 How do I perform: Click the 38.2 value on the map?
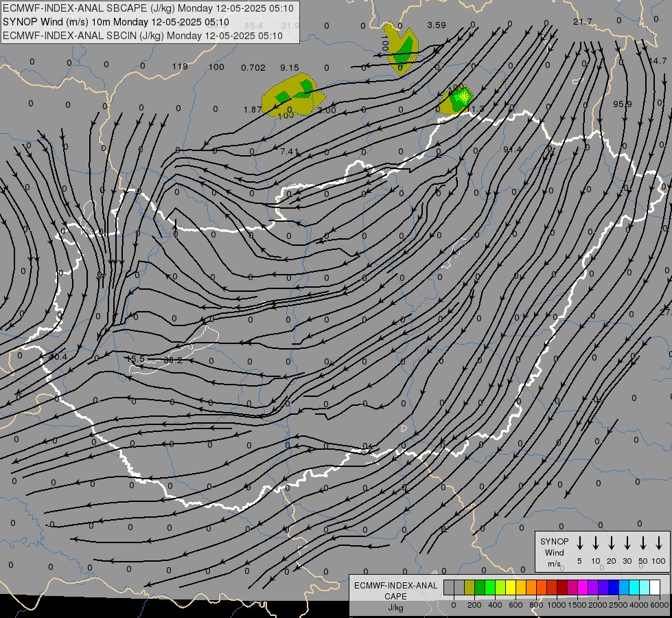click(x=173, y=360)
